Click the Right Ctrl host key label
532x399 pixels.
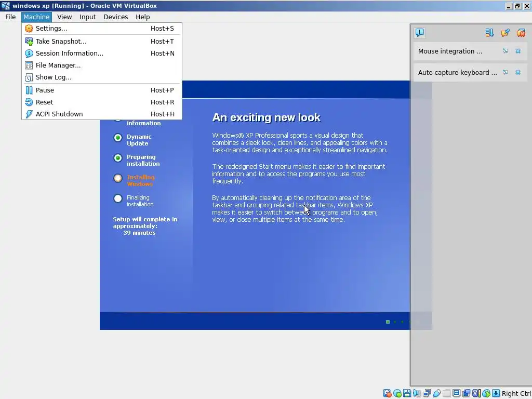tap(516, 394)
